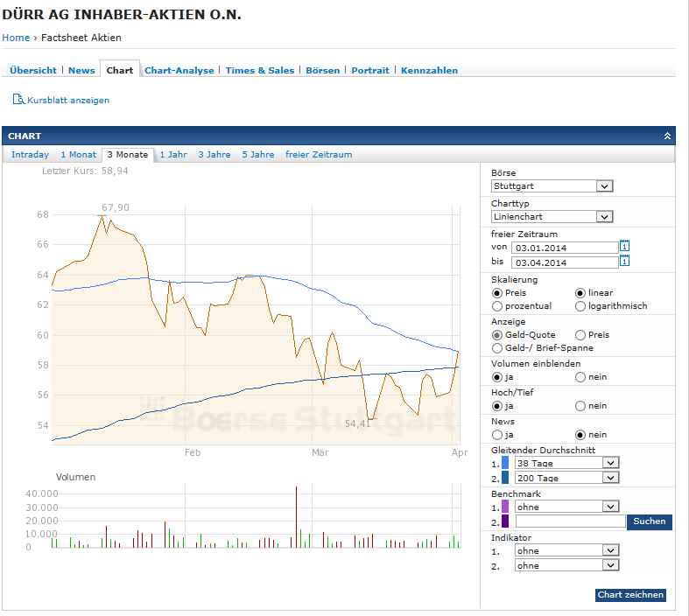Click the Suchen button for benchmark
Screen dimensions: 689x616
click(649, 521)
